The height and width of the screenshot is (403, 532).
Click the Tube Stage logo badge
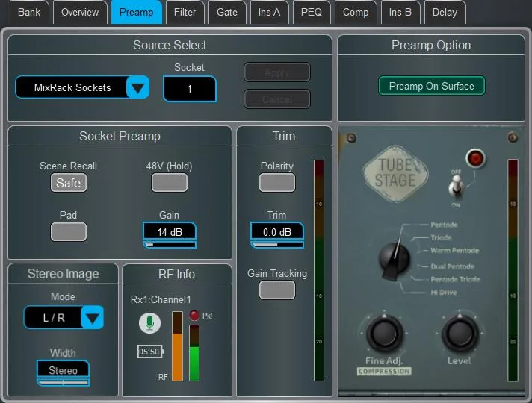[x=395, y=174]
